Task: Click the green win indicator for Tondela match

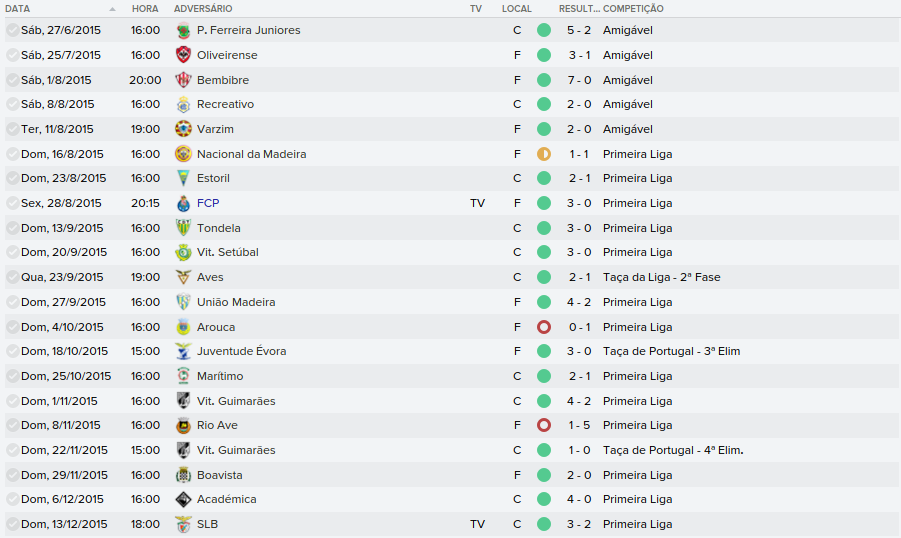Action: 544,228
